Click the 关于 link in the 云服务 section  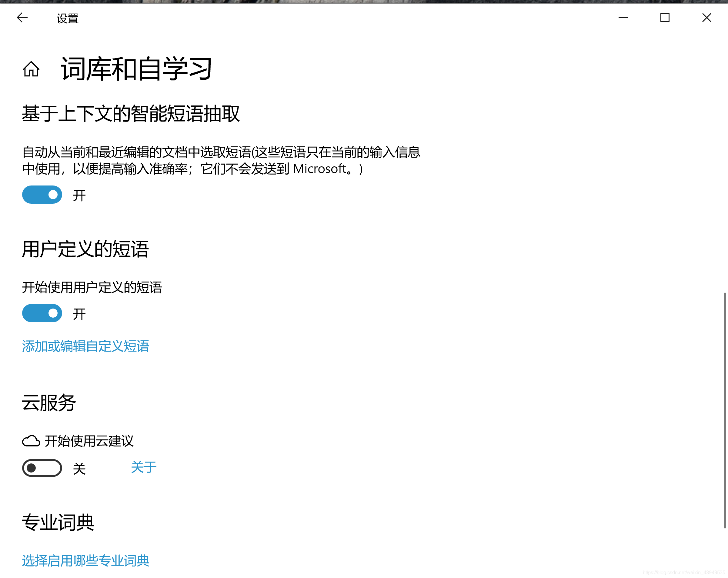pos(143,467)
